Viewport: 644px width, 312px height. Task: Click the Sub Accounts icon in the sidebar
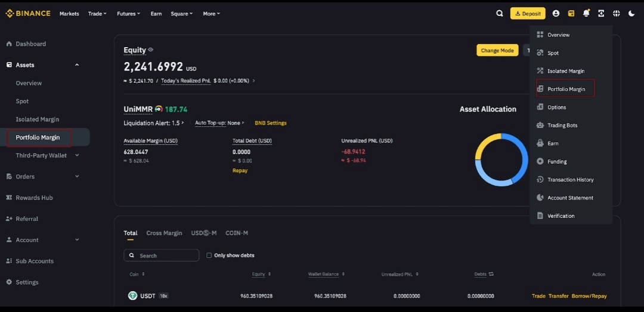pyautogui.click(x=9, y=261)
